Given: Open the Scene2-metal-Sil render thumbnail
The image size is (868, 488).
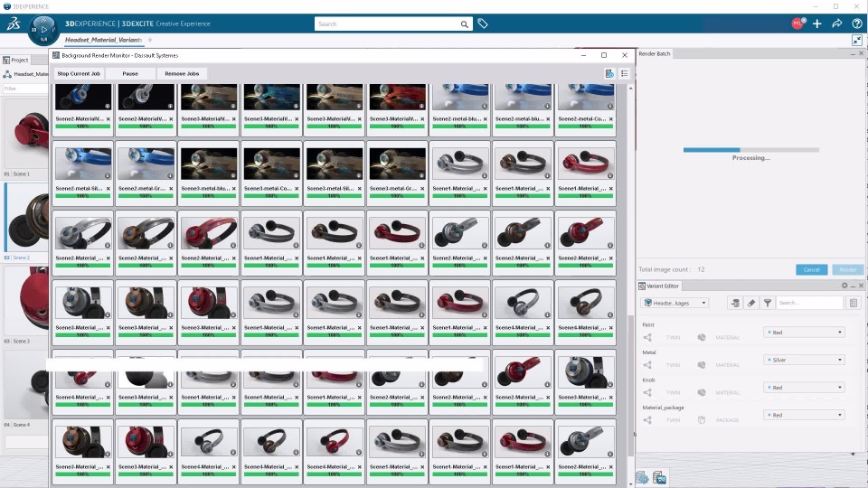Looking at the screenshot, I should click(x=82, y=164).
